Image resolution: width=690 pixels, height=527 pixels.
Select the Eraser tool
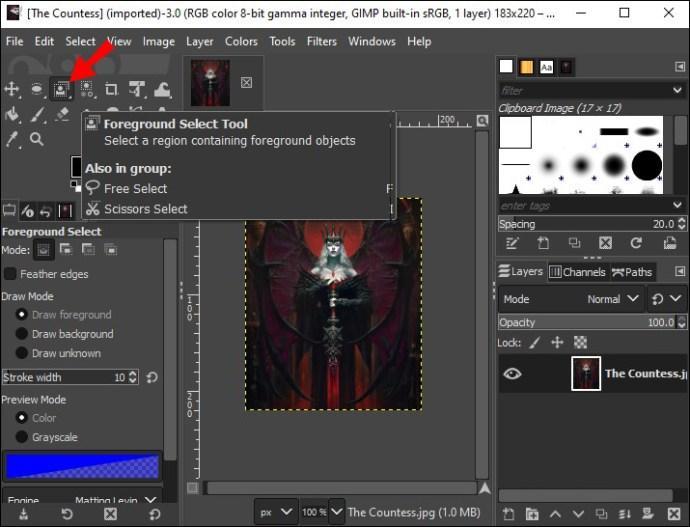point(62,114)
